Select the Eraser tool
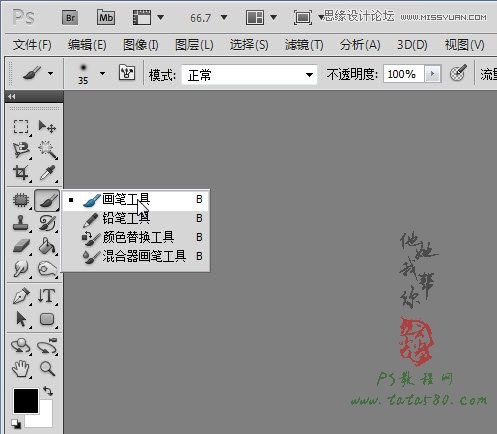Screen dimensions: 497x434 point(21,246)
